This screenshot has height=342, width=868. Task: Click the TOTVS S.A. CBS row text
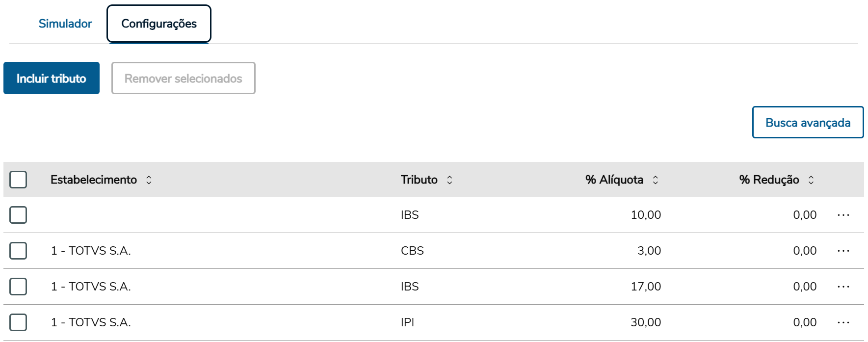tap(91, 251)
